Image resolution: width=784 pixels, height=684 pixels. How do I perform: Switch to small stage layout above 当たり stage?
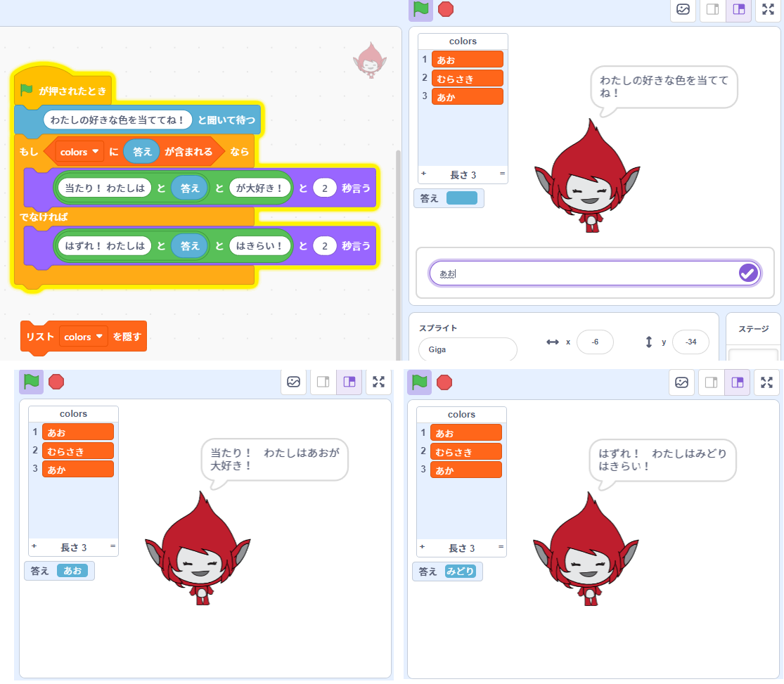(x=323, y=382)
